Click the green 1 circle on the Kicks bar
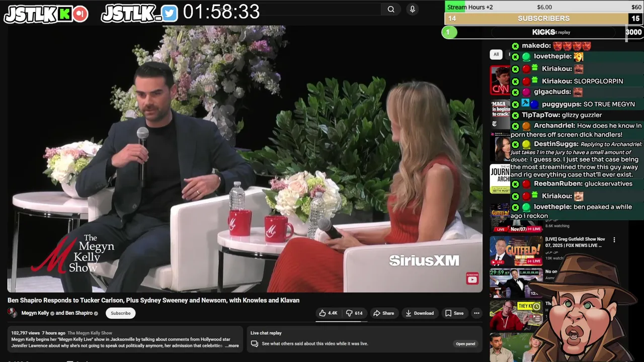Image resolution: width=644 pixels, height=362 pixels. [x=448, y=32]
